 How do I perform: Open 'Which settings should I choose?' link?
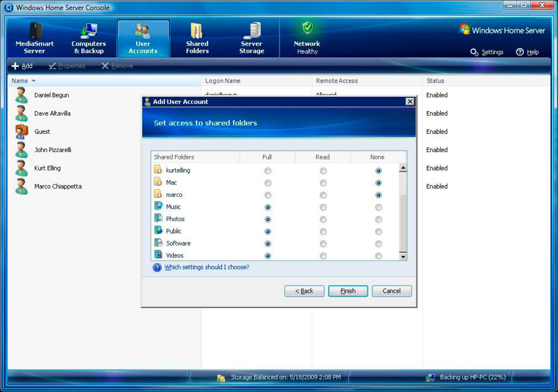coord(207,267)
